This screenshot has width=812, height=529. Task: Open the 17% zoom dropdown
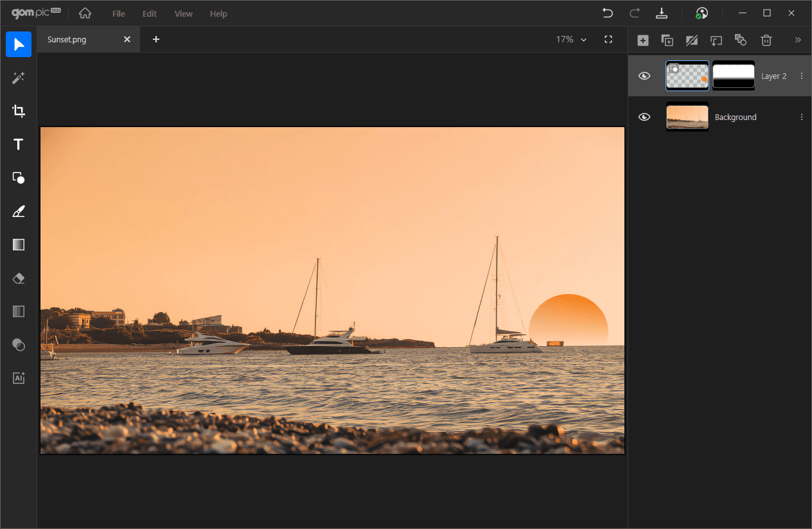pyautogui.click(x=571, y=40)
